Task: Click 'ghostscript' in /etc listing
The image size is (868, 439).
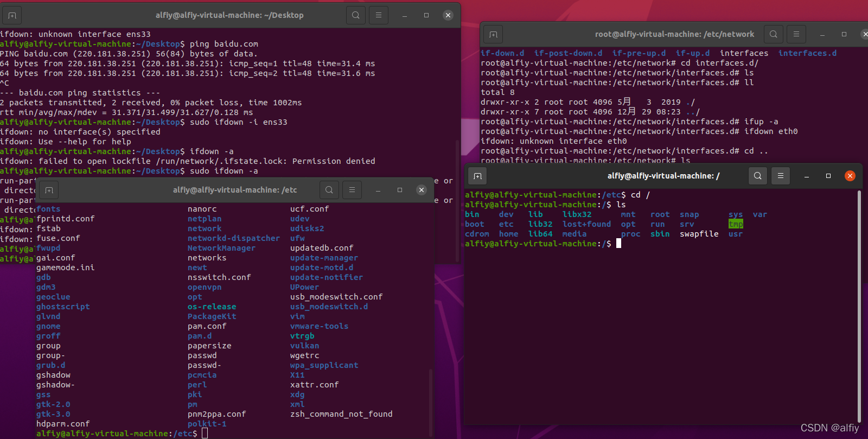Action: tap(63, 307)
